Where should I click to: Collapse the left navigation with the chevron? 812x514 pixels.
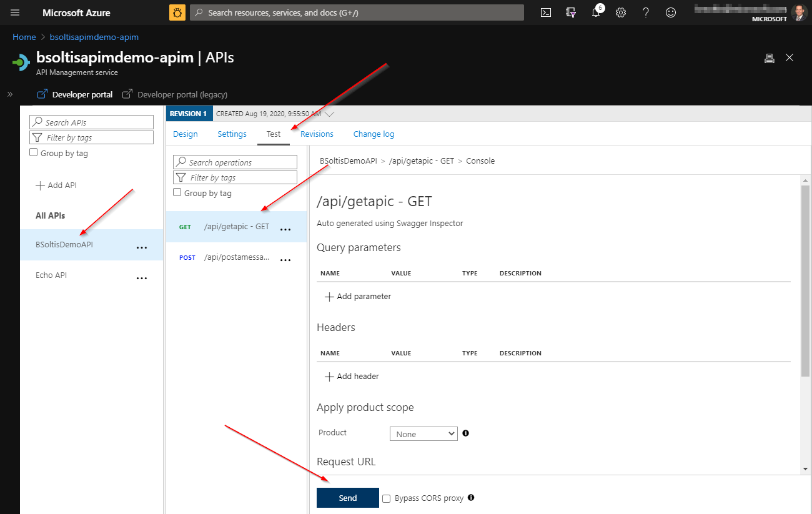9,94
